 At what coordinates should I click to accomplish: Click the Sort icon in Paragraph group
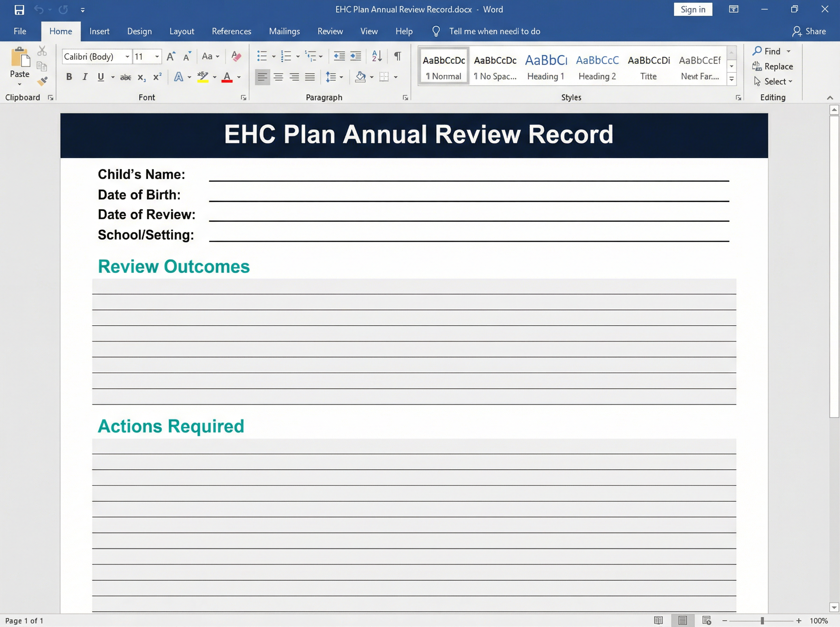coord(376,56)
